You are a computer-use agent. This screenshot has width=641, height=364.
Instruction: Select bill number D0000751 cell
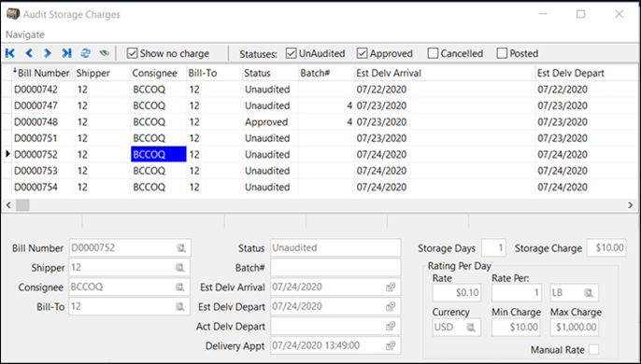click(43, 138)
